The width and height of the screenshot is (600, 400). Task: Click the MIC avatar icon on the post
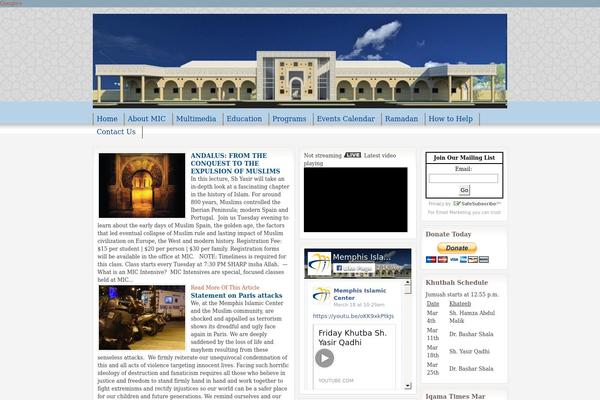pos(321,295)
